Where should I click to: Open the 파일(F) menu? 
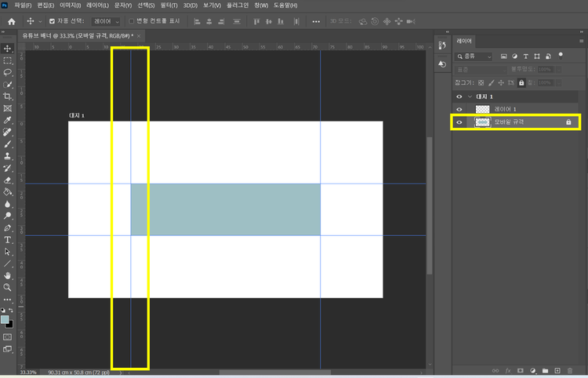pos(23,5)
